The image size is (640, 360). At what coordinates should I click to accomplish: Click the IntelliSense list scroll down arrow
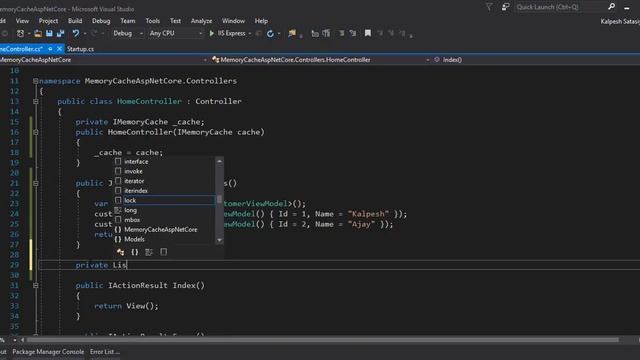[x=220, y=240]
